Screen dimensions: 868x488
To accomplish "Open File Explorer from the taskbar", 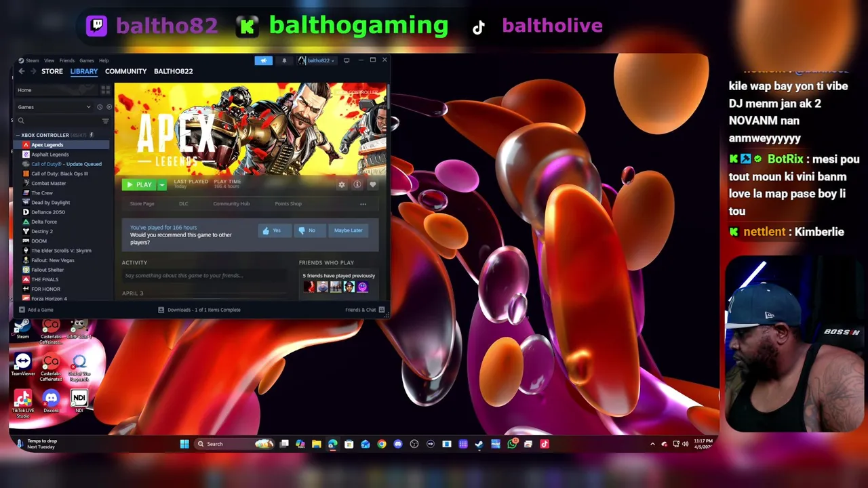I will [x=317, y=444].
